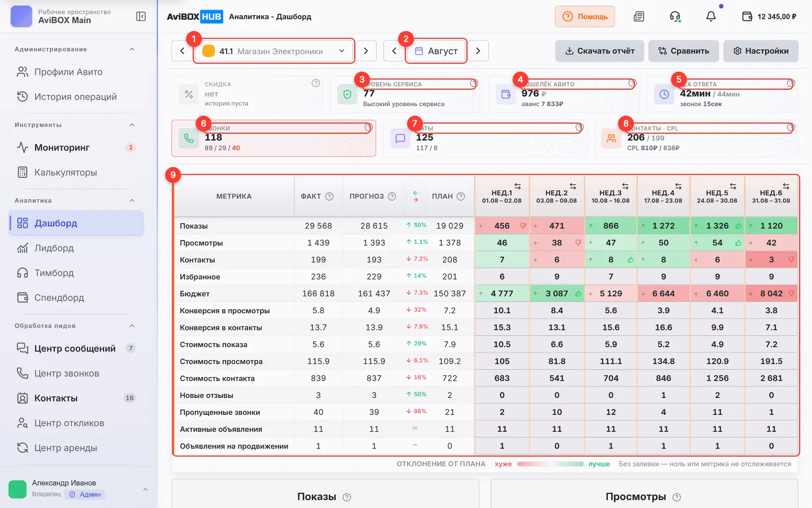Open the Настройки button

pos(761,51)
